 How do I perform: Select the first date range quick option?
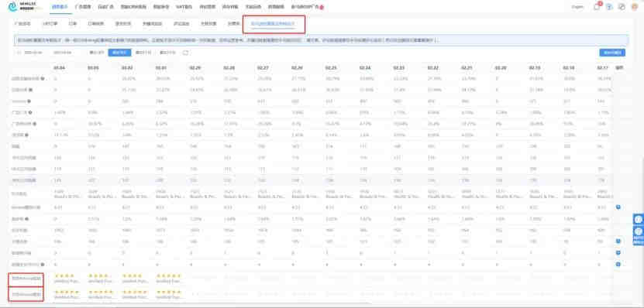[x=97, y=53]
